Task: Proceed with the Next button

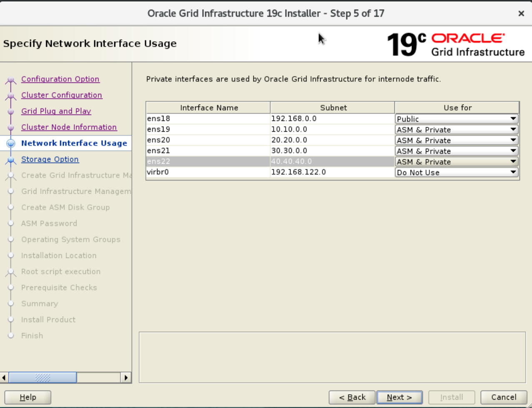Action: tap(399, 397)
